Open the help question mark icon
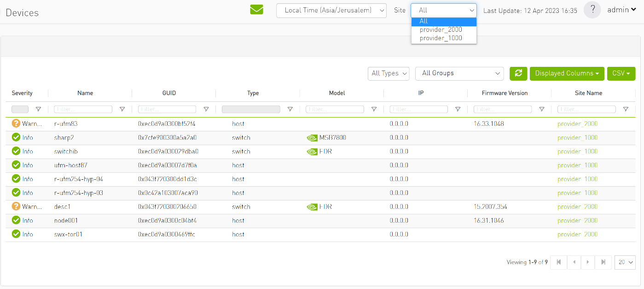The height and width of the screenshot is (289, 644). [592, 10]
